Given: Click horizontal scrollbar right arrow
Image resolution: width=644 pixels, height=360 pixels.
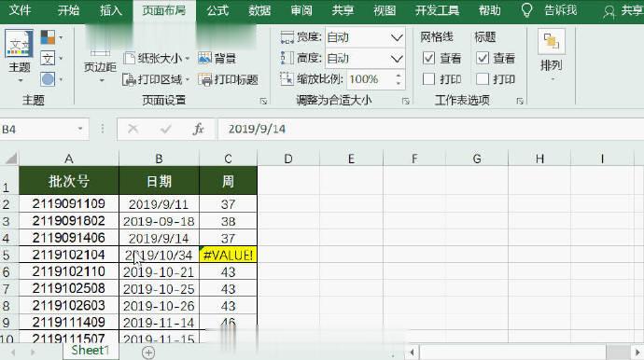Looking at the screenshot, I should [637, 352].
